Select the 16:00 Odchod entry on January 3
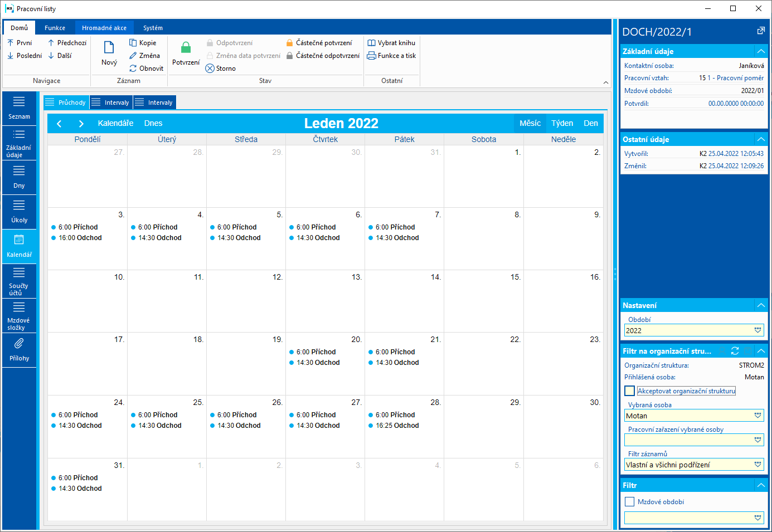 [x=77, y=238]
